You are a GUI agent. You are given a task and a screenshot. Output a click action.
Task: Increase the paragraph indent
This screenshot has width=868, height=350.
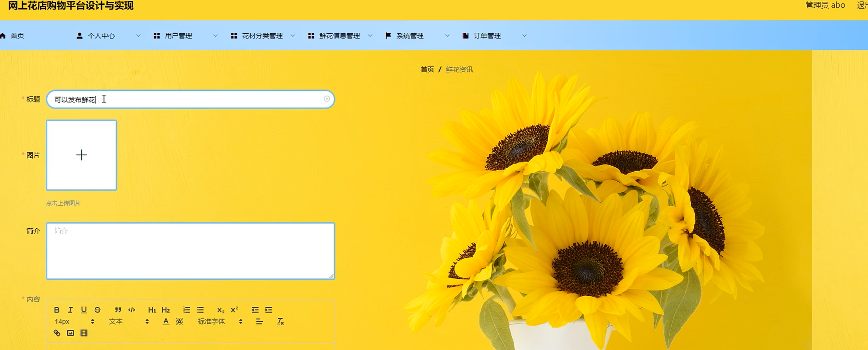[x=268, y=310]
